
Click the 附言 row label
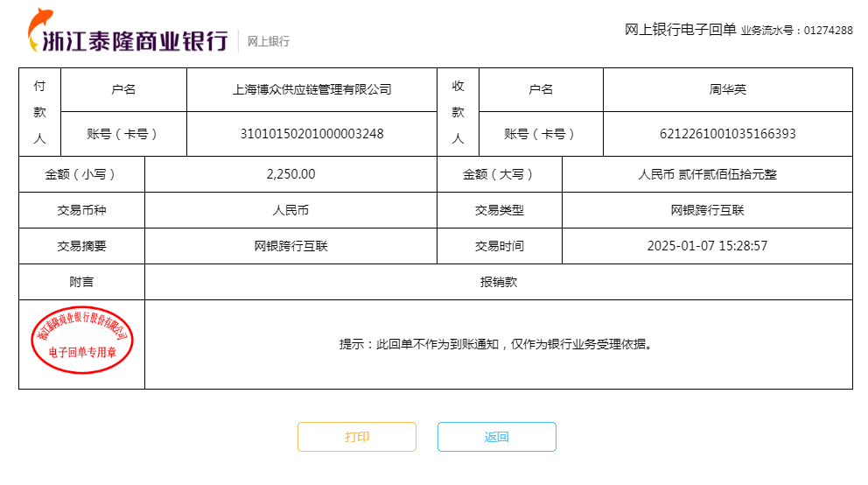click(81, 282)
